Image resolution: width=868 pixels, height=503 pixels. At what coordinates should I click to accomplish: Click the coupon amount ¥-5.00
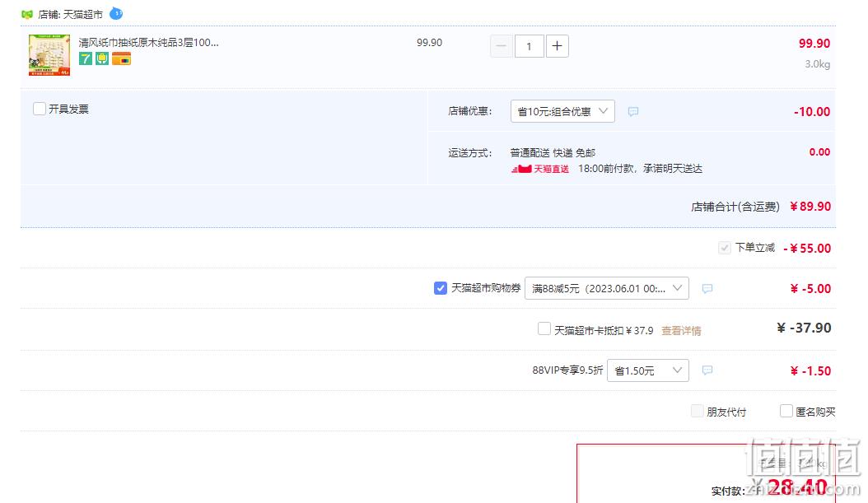[810, 289]
